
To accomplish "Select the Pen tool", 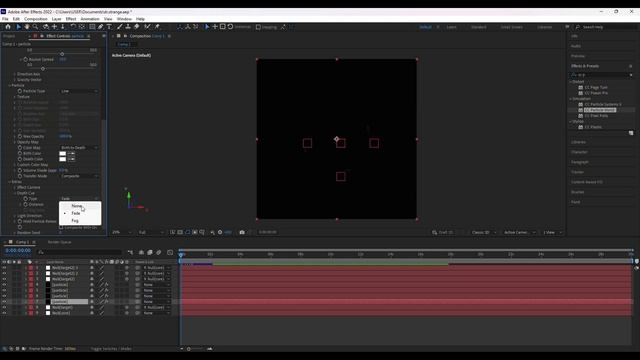I will [x=100, y=27].
